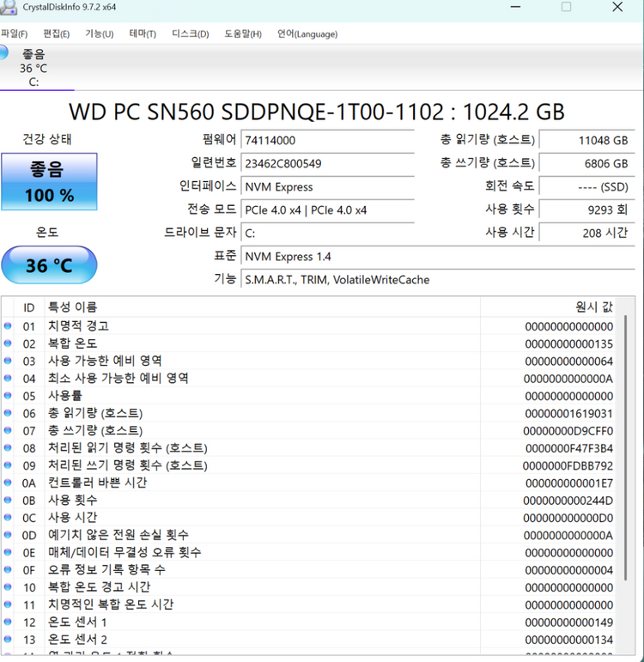Image resolution: width=644 pixels, height=662 pixels.
Task: Click raw value 0000001619031
Action: tap(568, 413)
